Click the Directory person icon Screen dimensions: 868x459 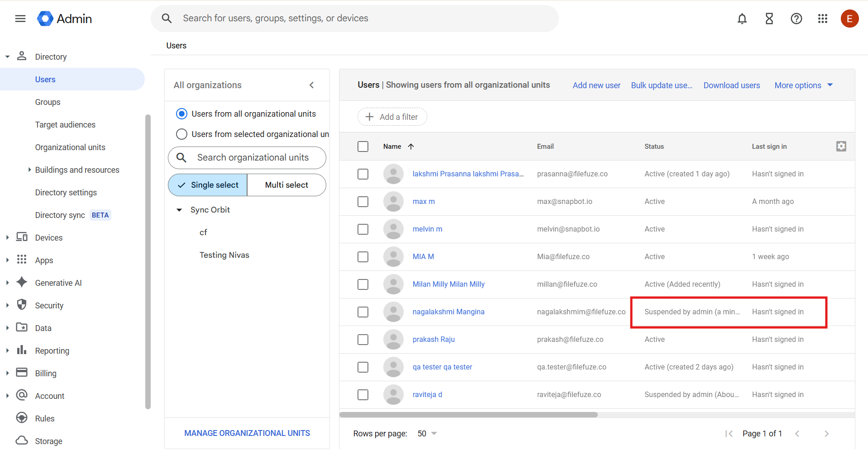click(22, 56)
